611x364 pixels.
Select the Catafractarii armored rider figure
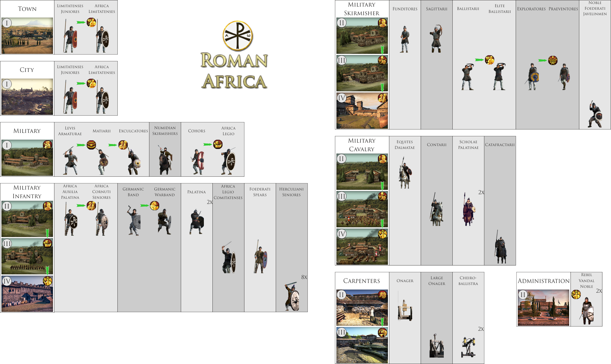(500, 247)
